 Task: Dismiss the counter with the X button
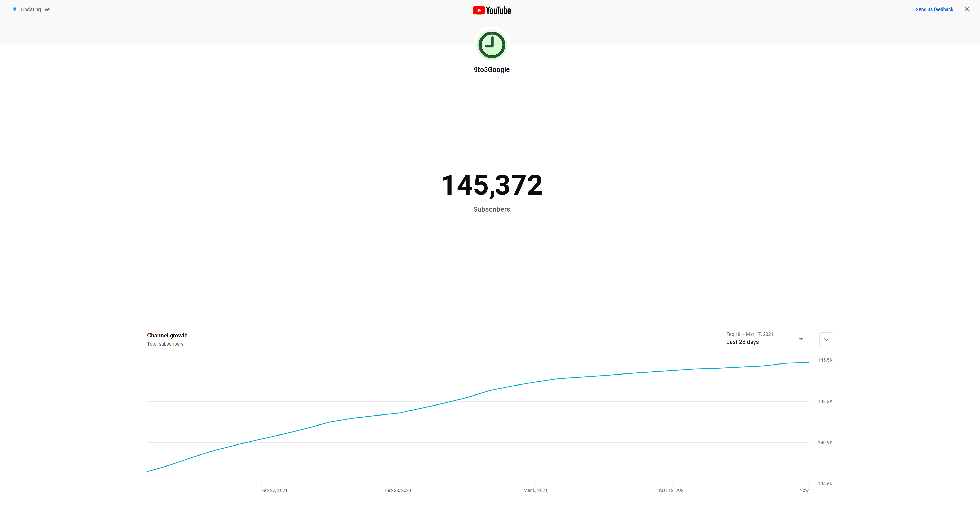click(x=967, y=9)
